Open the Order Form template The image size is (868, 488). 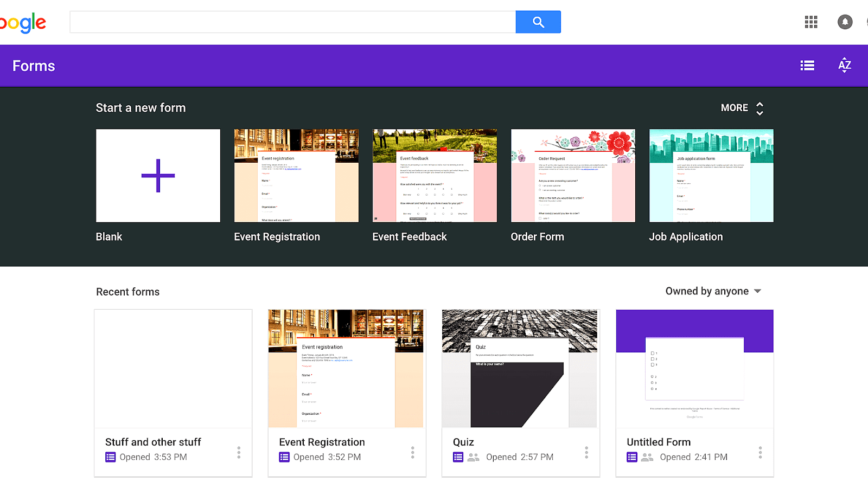point(572,175)
